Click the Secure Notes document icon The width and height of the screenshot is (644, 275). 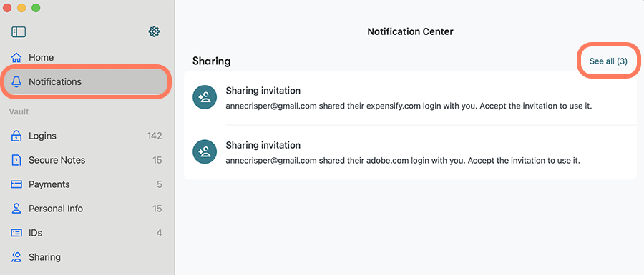click(x=16, y=160)
